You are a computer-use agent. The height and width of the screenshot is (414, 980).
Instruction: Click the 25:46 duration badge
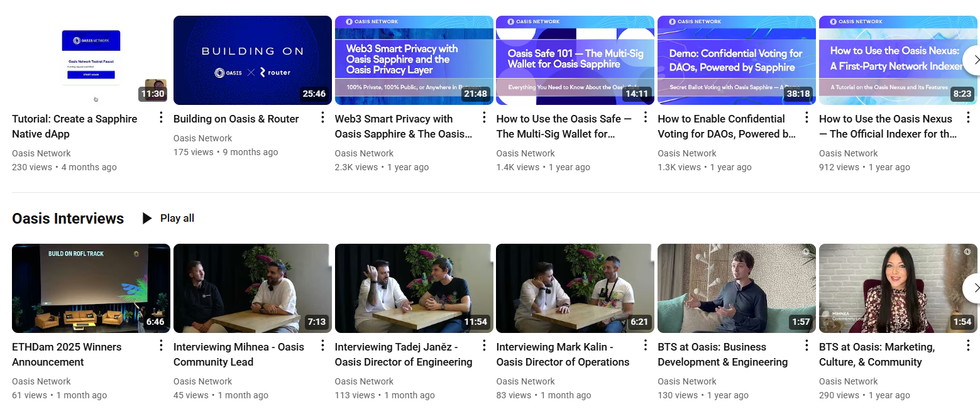pyautogui.click(x=314, y=94)
